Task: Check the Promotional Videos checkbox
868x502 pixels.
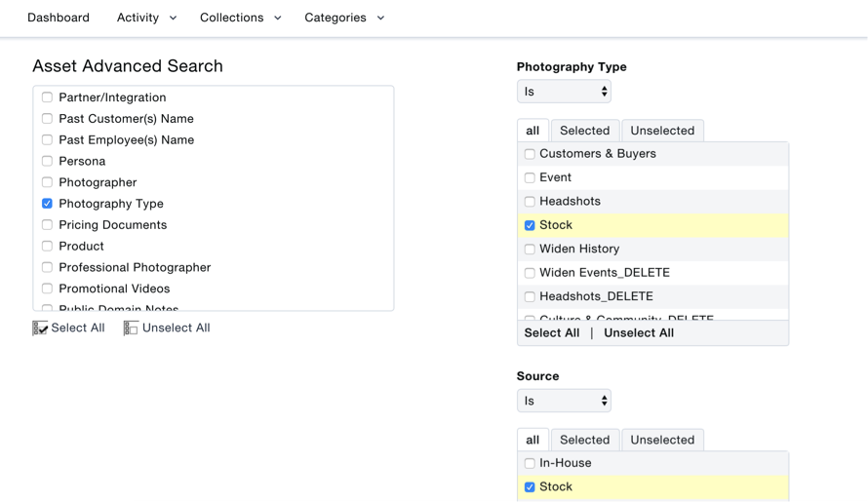Action: pos(47,289)
